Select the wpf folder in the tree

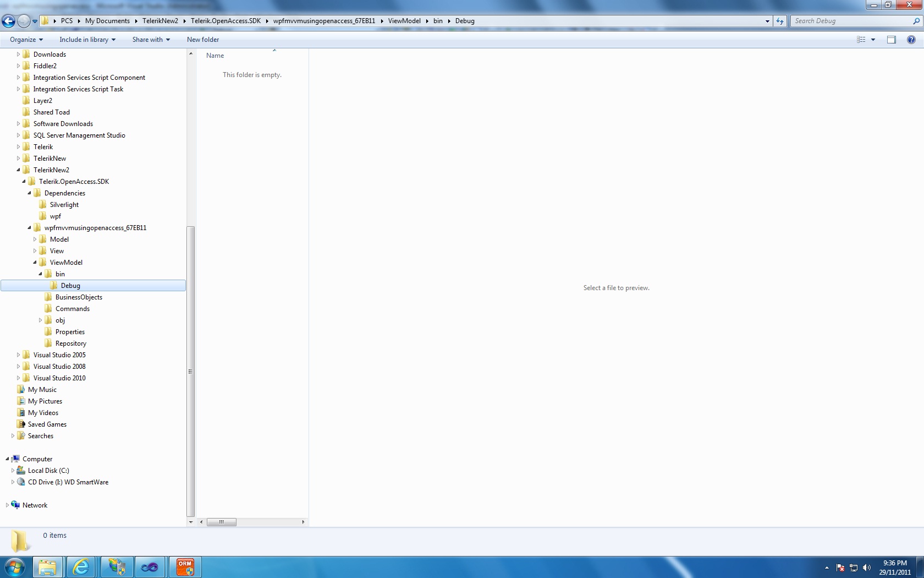tap(55, 216)
